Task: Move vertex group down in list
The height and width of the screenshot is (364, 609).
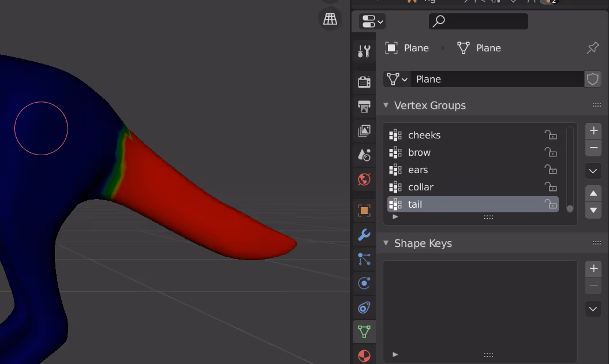Action: (593, 211)
